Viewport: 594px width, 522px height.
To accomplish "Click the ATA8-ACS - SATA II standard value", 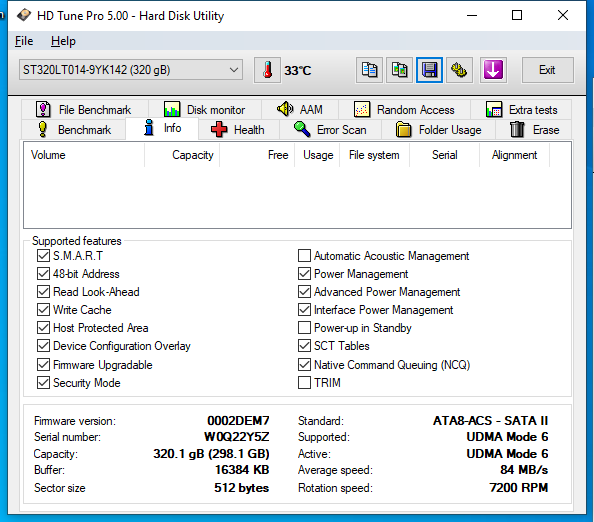I will [x=491, y=421].
